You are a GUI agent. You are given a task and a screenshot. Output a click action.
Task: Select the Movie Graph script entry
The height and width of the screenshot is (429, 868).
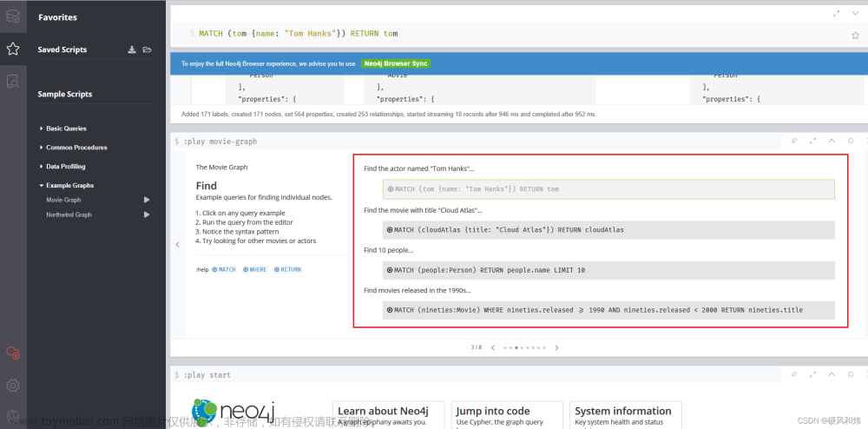coord(63,200)
